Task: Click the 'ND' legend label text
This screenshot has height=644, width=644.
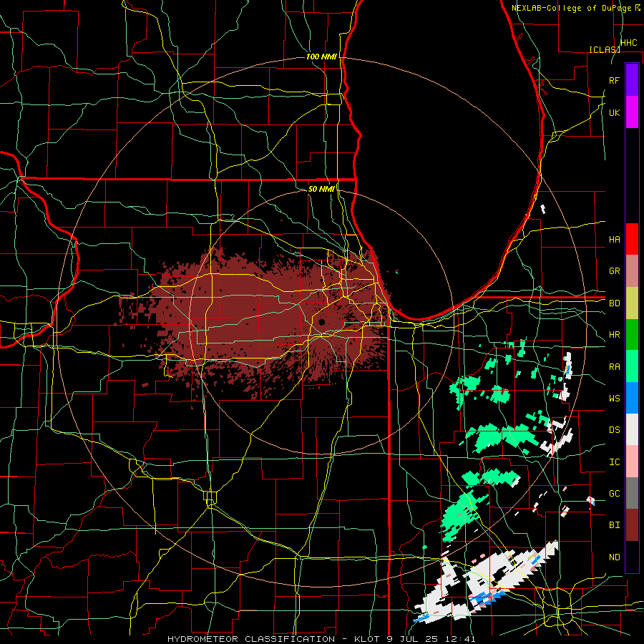Action: 614,557
